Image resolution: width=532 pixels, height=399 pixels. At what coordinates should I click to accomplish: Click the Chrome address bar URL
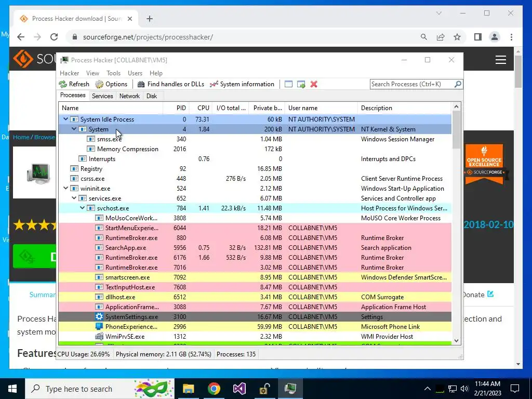point(148,37)
